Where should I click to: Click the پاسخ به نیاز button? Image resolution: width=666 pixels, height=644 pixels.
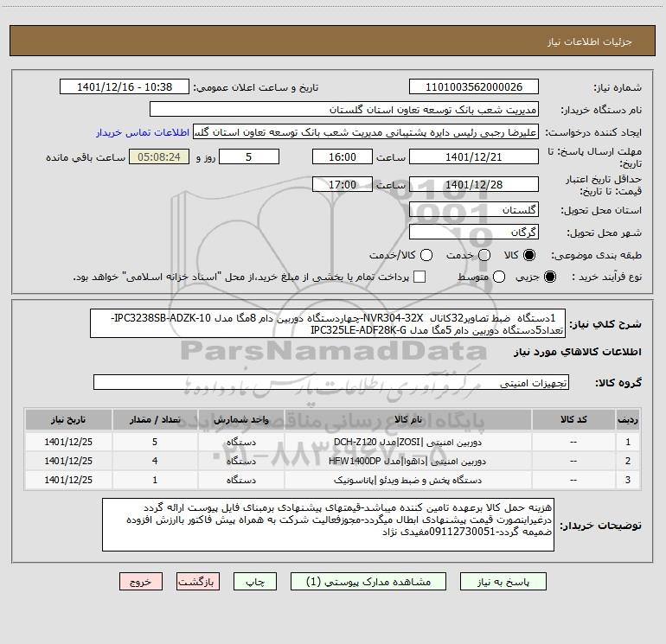pyautogui.click(x=503, y=582)
